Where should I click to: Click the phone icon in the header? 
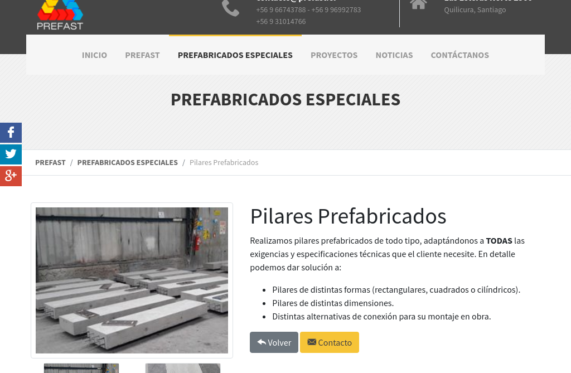click(231, 8)
